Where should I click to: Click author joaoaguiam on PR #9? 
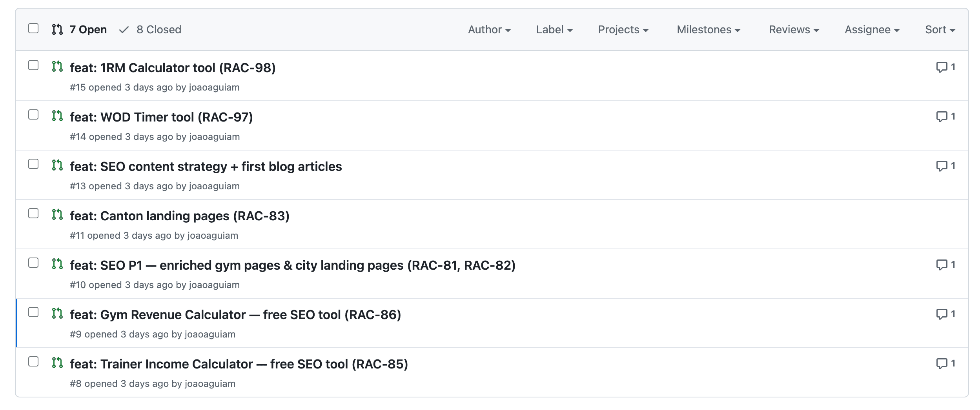point(210,334)
